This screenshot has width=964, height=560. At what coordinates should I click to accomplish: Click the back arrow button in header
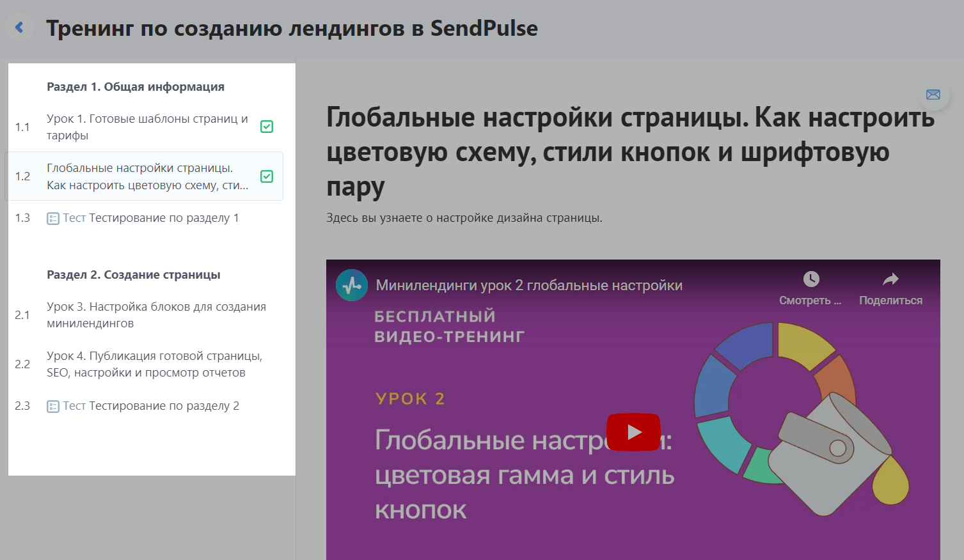(x=19, y=27)
